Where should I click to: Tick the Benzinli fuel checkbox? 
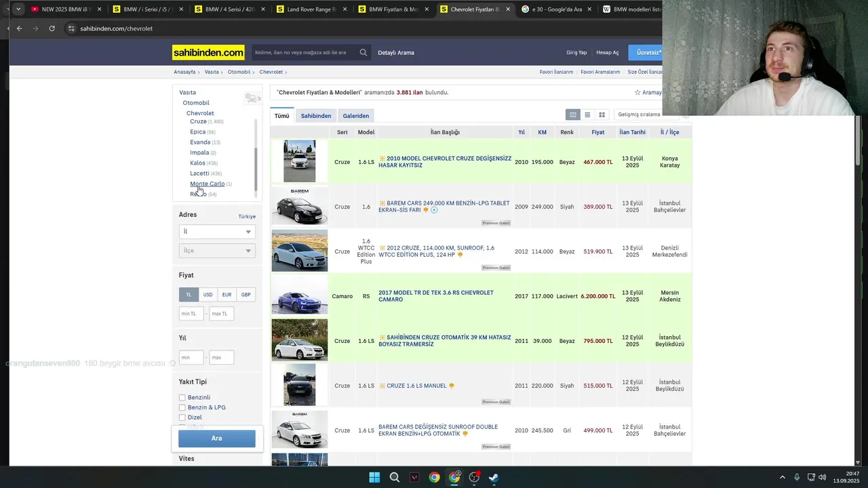pos(182,397)
